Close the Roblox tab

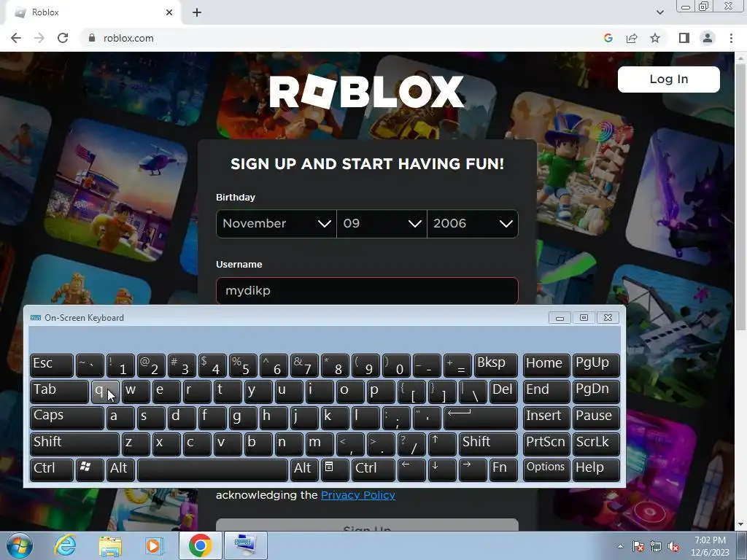169,12
